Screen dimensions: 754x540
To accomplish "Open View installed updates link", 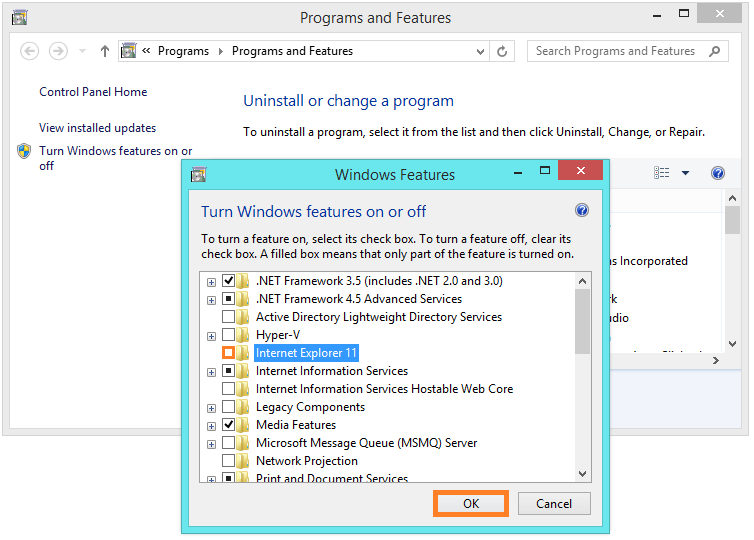I will [98, 128].
